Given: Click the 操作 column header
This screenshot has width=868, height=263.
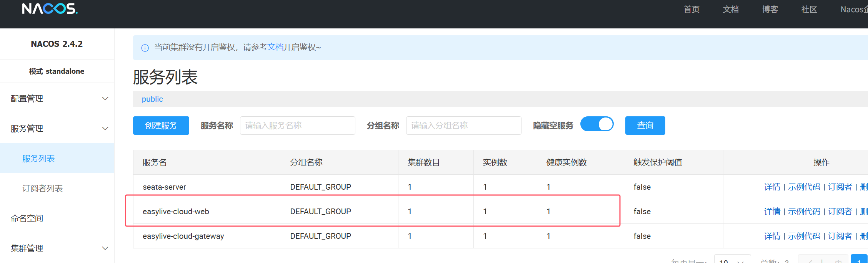Looking at the screenshot, I should pyautogui.click(x=821, y=162).
